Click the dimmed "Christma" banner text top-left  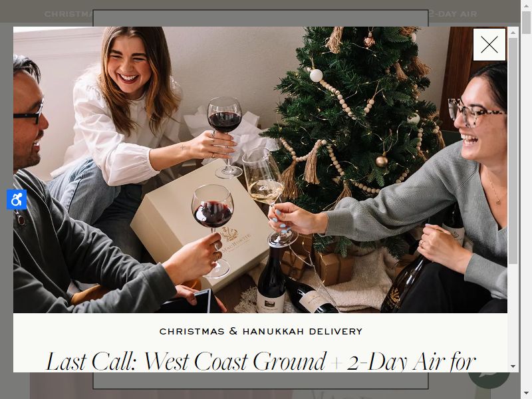pos(68,14)
